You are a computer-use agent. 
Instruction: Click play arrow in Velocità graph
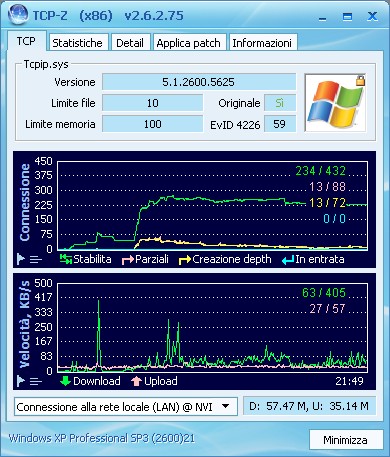(21, 381)
